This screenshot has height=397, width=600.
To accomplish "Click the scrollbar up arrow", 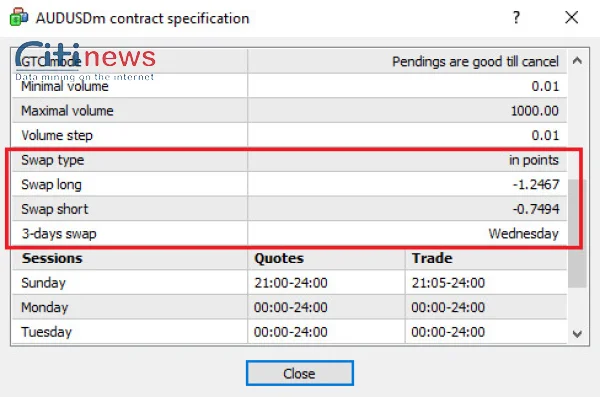I will point(577,60).
